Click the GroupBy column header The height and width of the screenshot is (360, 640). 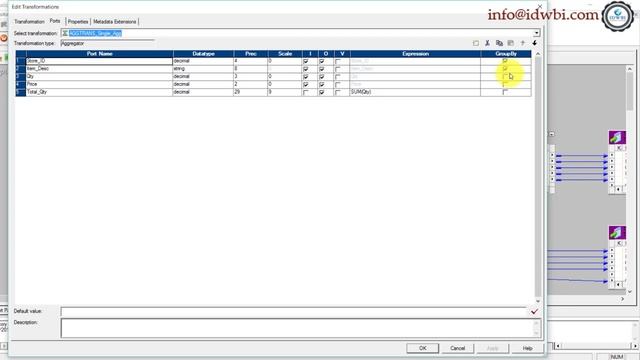pos(506,53)
